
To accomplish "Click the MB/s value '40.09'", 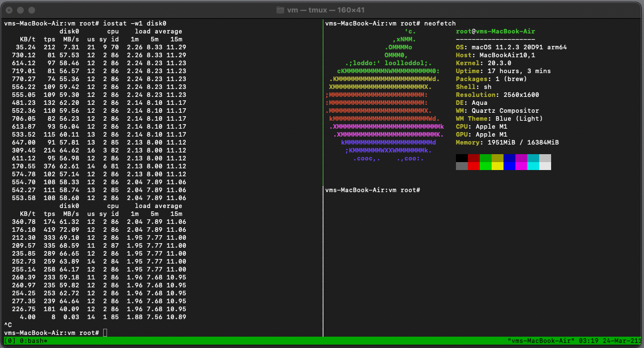I will (69, 309).
